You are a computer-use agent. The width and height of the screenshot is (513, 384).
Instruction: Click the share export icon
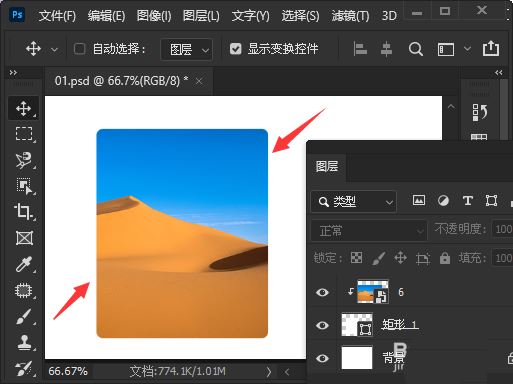pos(491,49)
